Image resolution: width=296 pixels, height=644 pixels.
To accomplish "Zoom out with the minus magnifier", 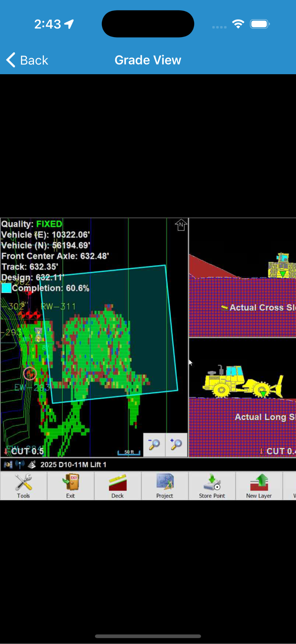I will coord(154,444).
